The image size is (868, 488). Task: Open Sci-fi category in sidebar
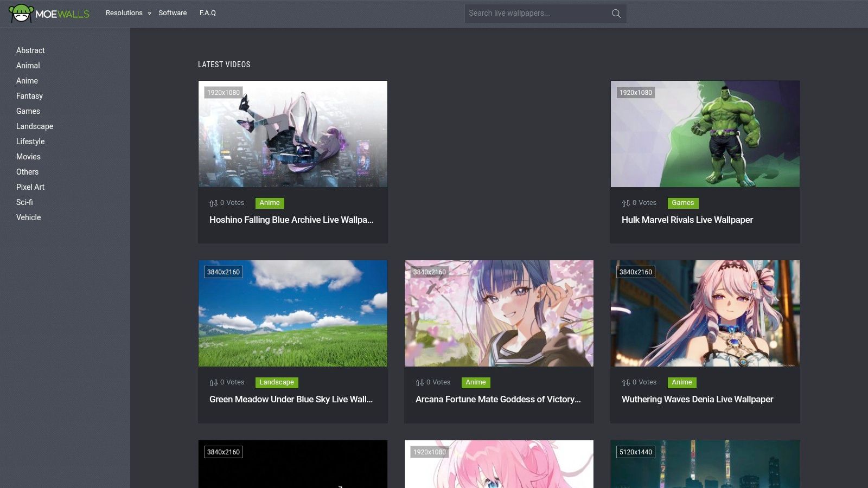pos(24,202)
